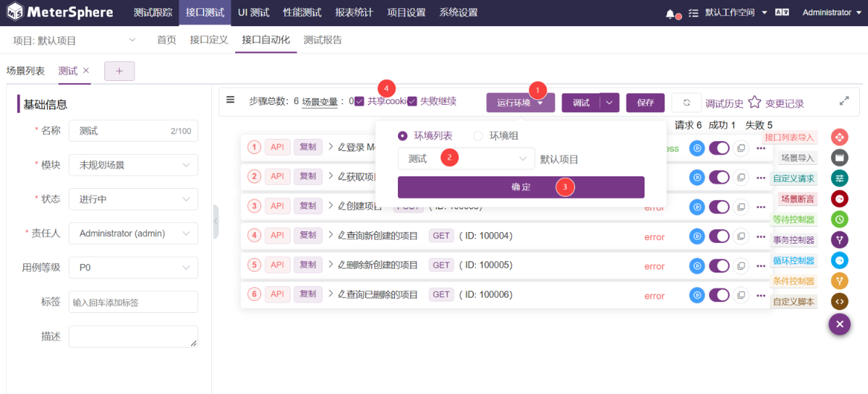Open the 状态 dropdown (进行中)
The image size is (868, 394).
(x=133, y=199)
